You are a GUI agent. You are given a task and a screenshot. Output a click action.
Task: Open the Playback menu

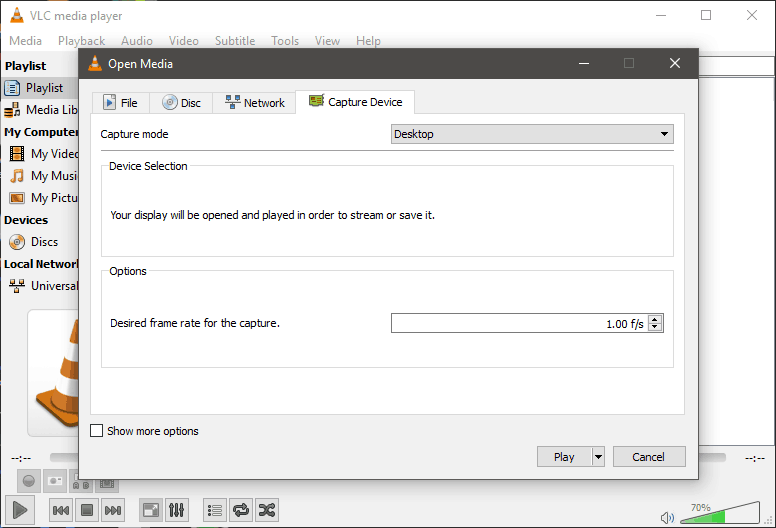[x=82, y=41]
